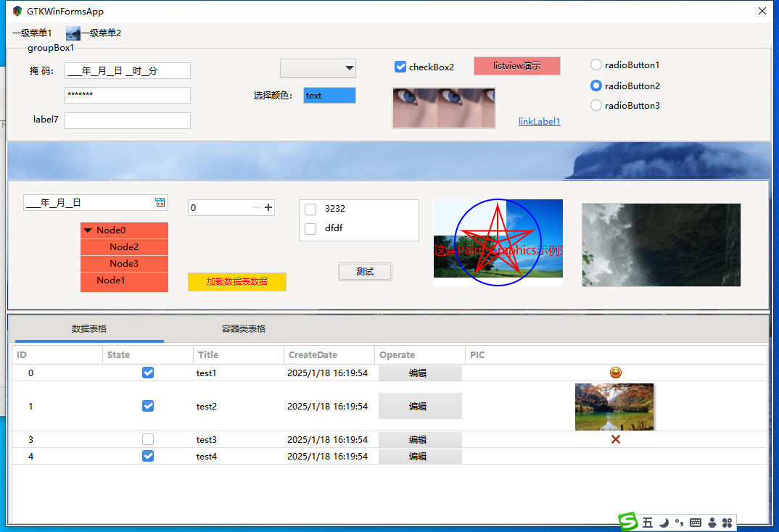Screen dimensions: 779x532
Task: Switch to the 容器类表格 tab
Action: coord(244,329)
